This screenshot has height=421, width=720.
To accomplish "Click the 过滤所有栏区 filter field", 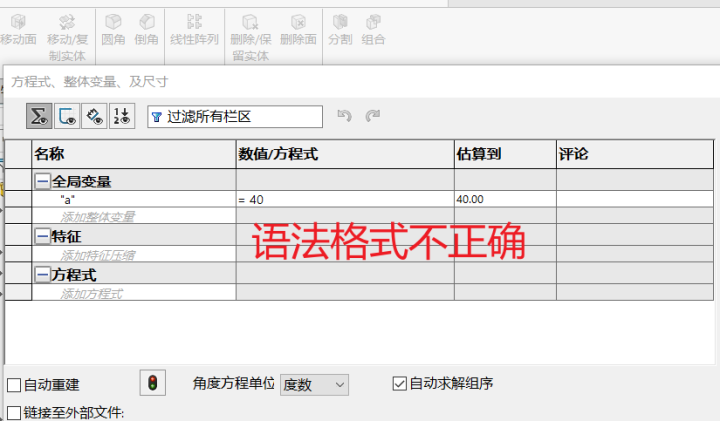I will click(x=235, y=117).
